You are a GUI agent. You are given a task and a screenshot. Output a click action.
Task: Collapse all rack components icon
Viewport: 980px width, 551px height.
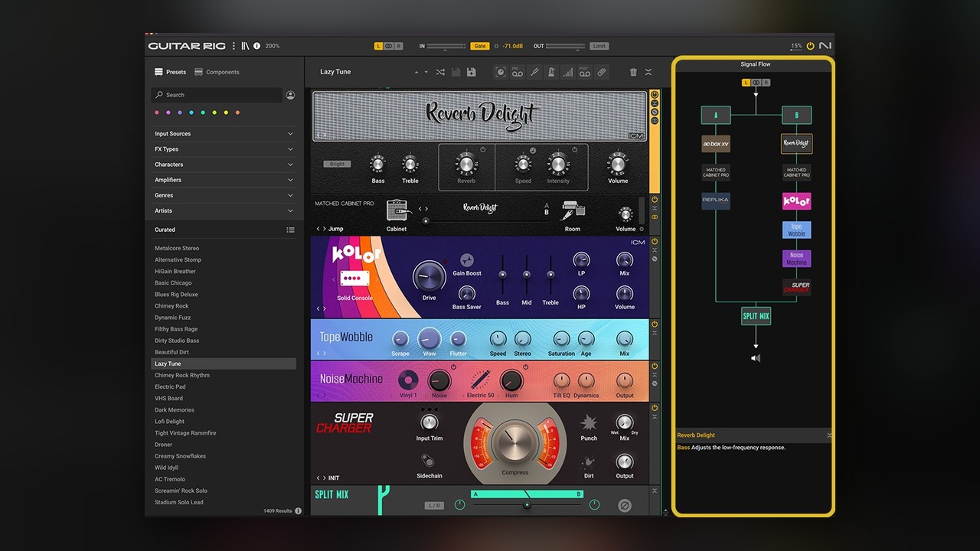coord(648,72)
